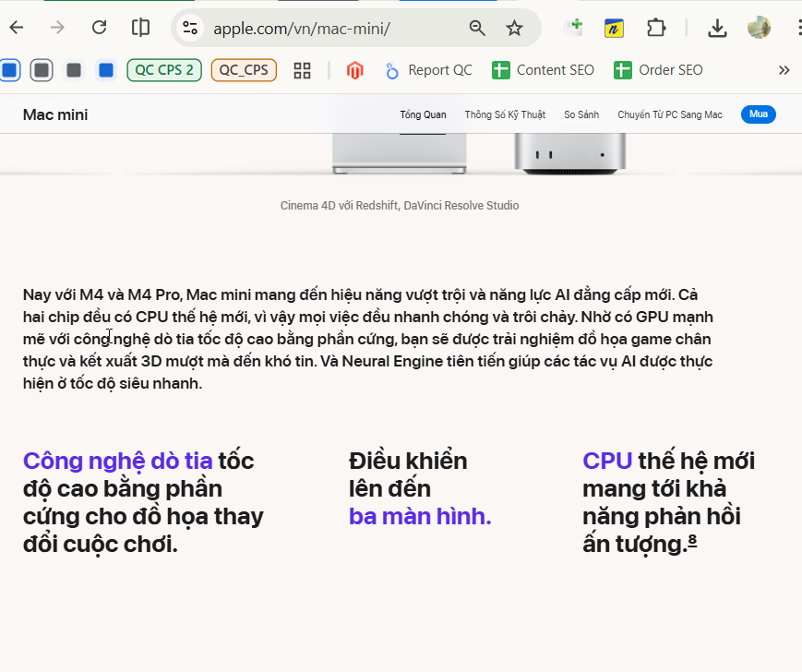The image size is (802, 672).
Task: Select the Thông Số Kỹ Thuật tab
Action: point(505,114)
